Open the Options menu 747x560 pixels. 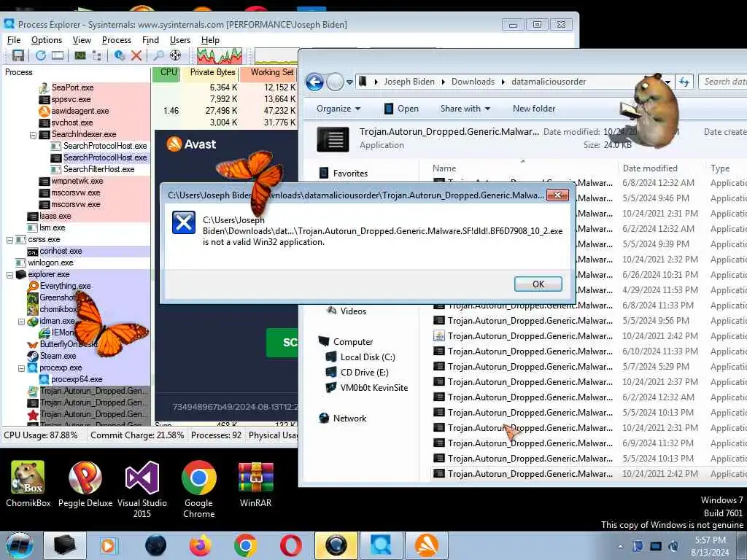[47, 40]
